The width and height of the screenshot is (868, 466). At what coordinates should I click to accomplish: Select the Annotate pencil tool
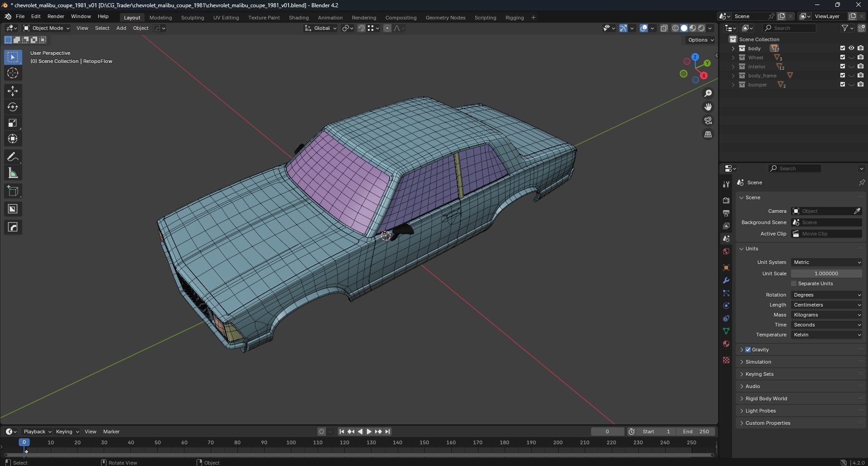coord(13,157)
